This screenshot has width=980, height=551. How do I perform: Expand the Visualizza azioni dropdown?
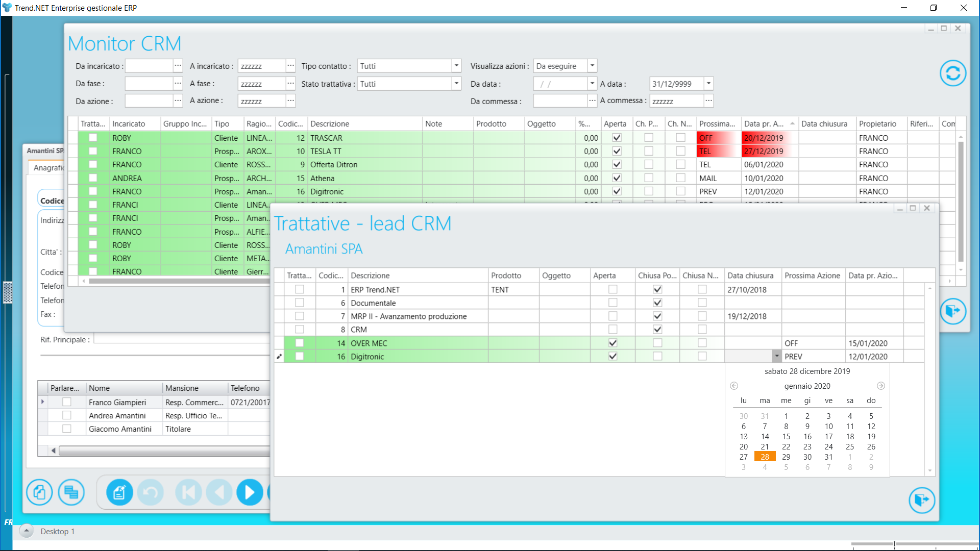592,66
